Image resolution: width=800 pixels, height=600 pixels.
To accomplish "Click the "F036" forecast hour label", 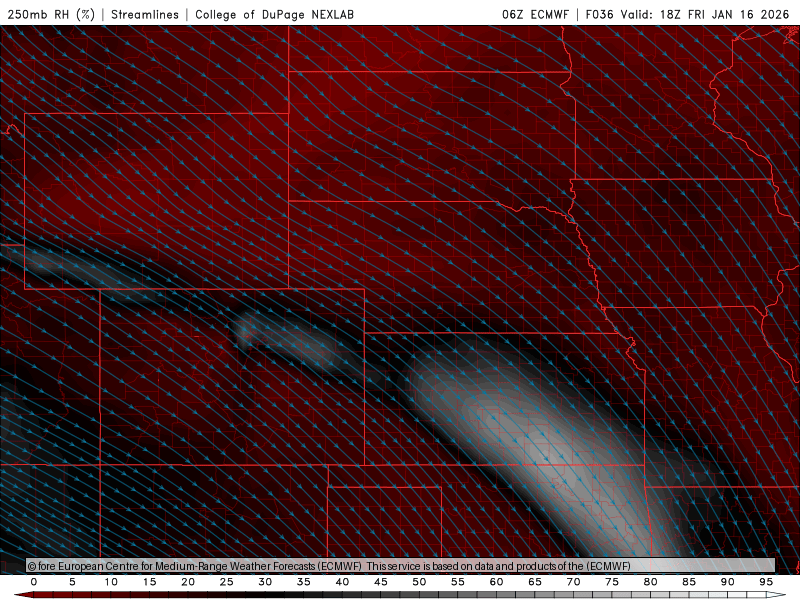I will (599, 14).
